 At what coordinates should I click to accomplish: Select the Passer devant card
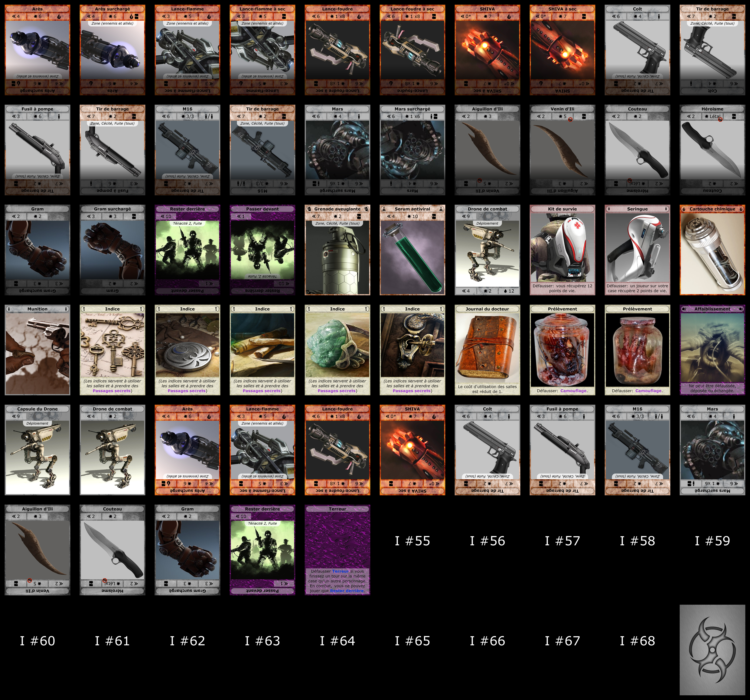coord(262,250)
